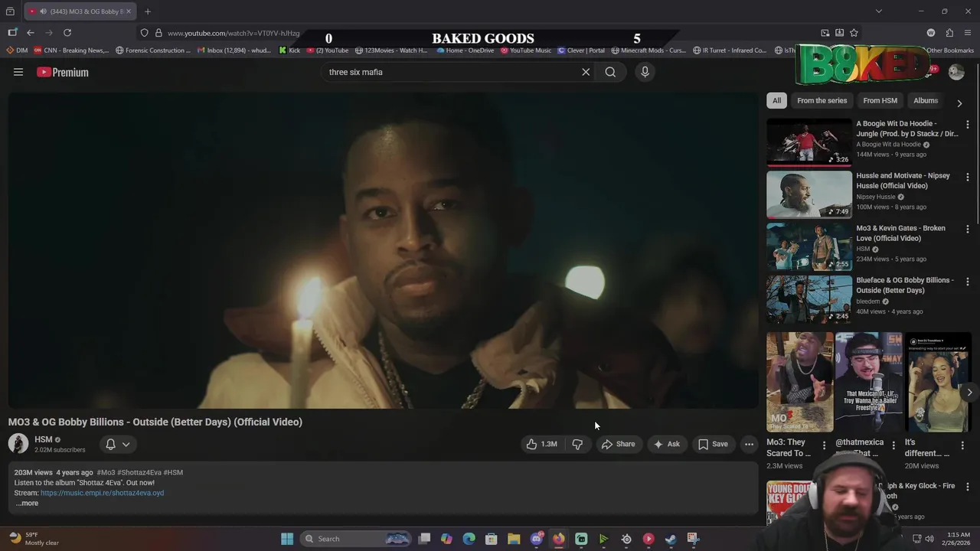Go to the YouTube Premium home logo

coord(63,72)
